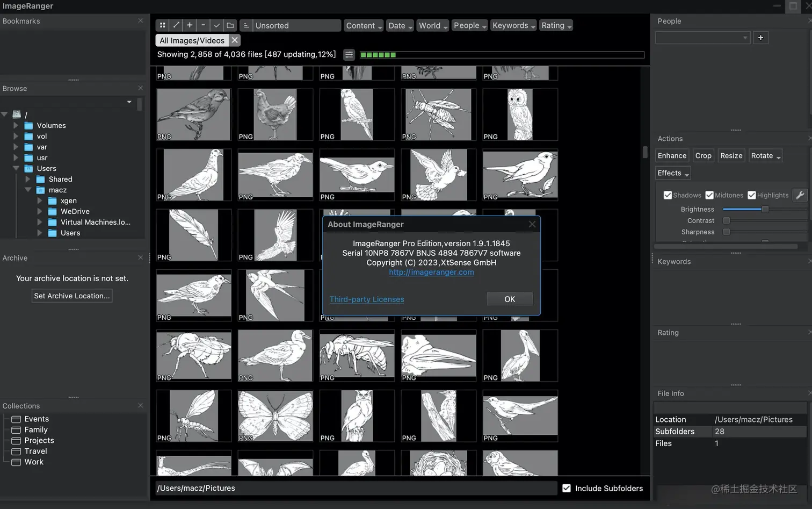Image resolution: width=812 pixels, height=509 pixels.
Task: Toggle the Shadows checkbox
Action: pyautogui.click(x=668, y=195)
